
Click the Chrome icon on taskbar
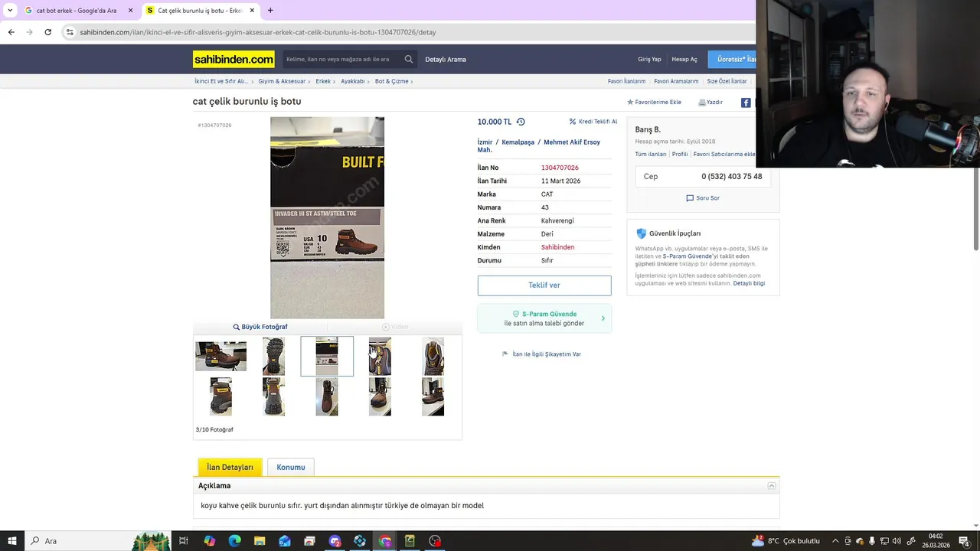coord(385,541)
